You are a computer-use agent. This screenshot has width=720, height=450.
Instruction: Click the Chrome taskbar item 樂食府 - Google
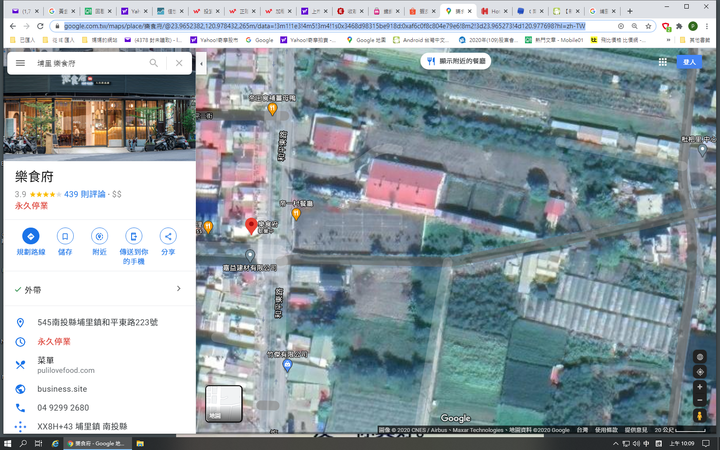pyautogui.click(x=96, y=443)
